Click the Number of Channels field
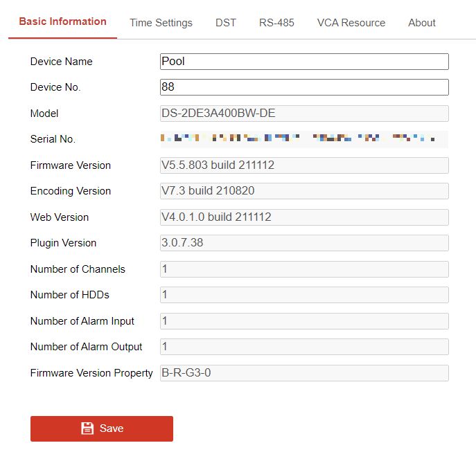The width and height of the screenshot is (476, 452). click(304, 269)
